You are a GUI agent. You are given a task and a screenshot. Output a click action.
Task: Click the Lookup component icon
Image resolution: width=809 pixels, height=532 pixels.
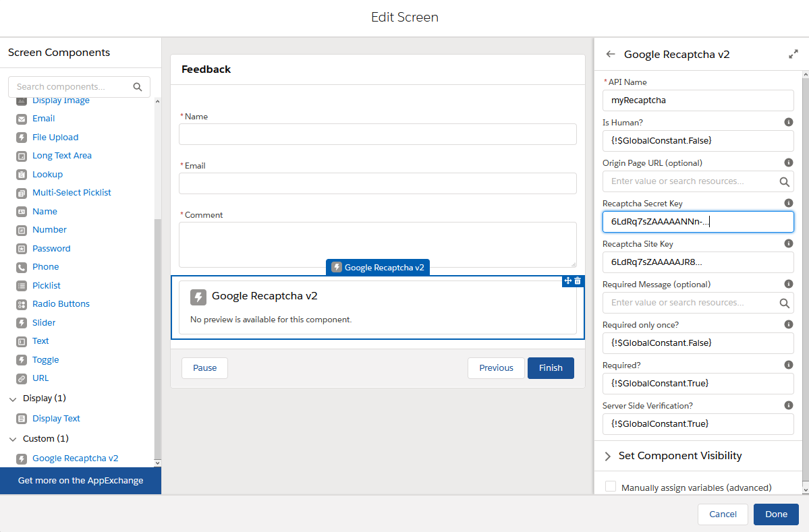pyautogui.click(x=22, y=175)
